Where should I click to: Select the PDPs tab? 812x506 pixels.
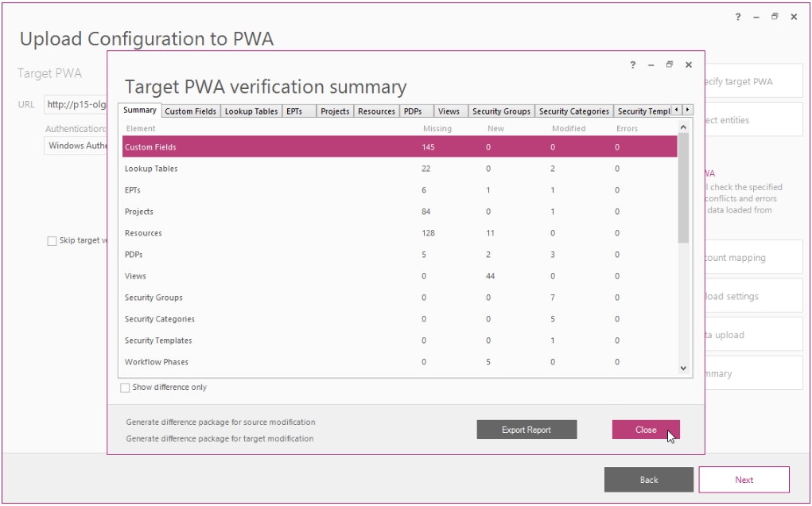[x=413, y=111]
